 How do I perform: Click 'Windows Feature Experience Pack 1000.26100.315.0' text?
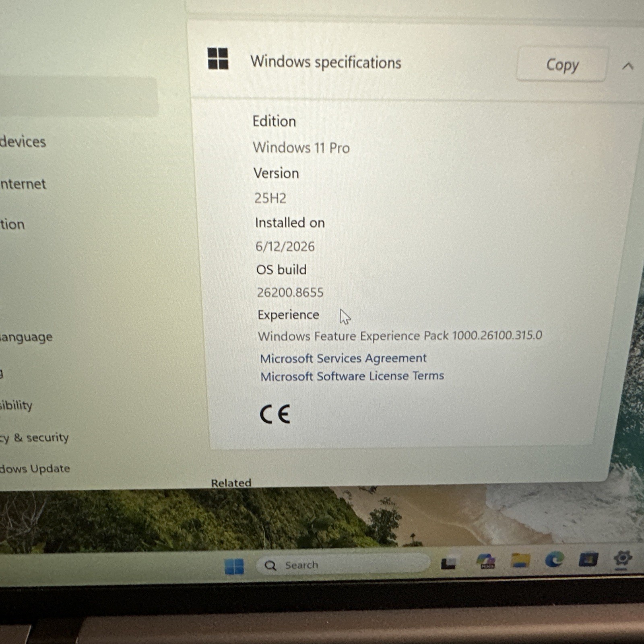400,336
